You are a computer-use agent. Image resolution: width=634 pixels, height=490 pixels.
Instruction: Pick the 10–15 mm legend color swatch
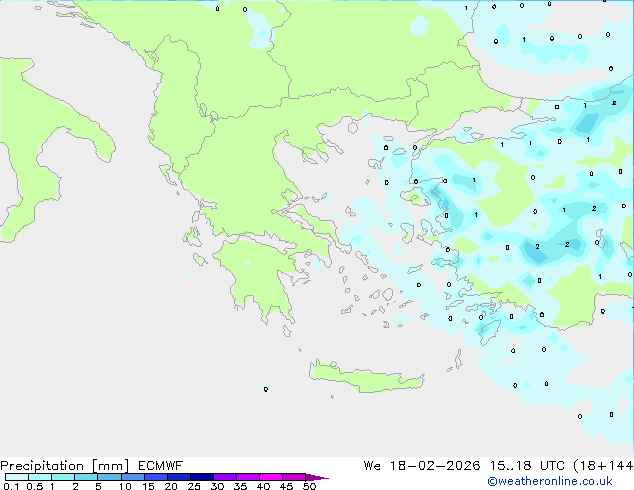click(133, 477)
